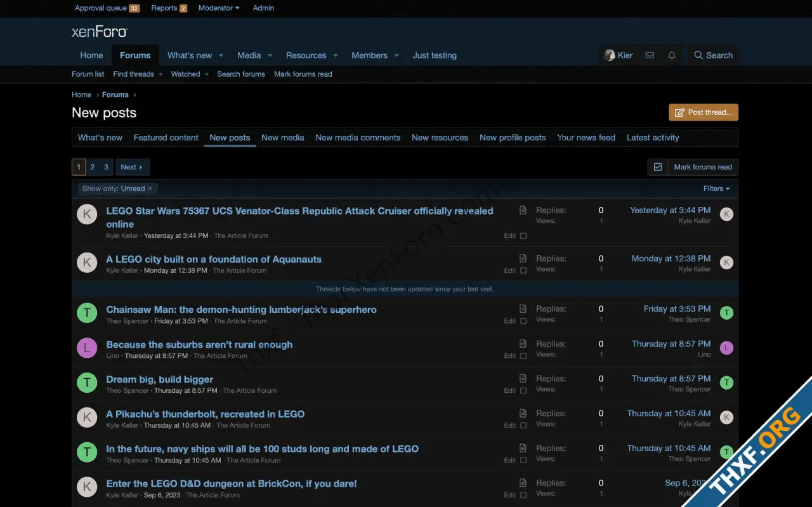Click Theo Spencer's avatar beside Dream big thread

[87, 383]
